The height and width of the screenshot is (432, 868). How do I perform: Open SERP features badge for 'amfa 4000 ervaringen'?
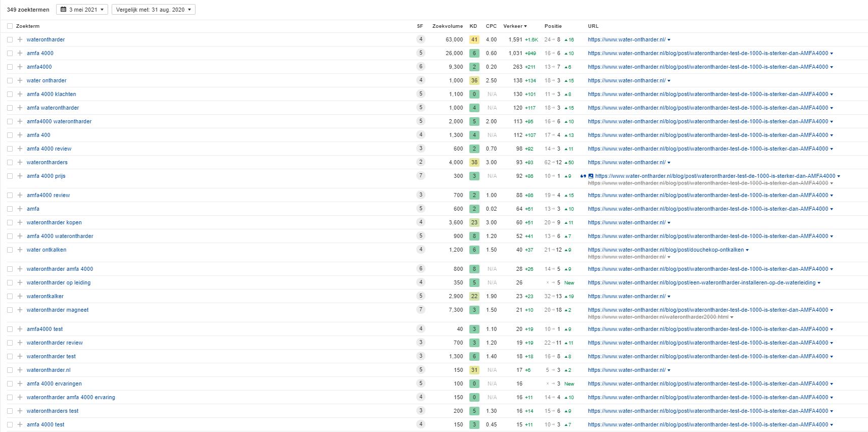(420, 383)
